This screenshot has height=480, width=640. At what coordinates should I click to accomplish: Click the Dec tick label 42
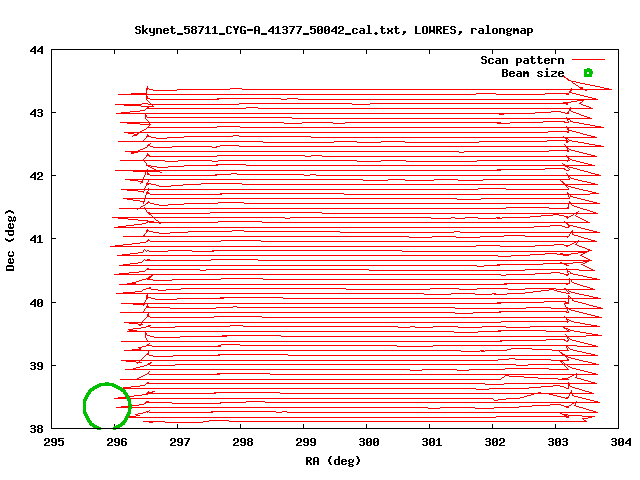click(x=36, y=176)
